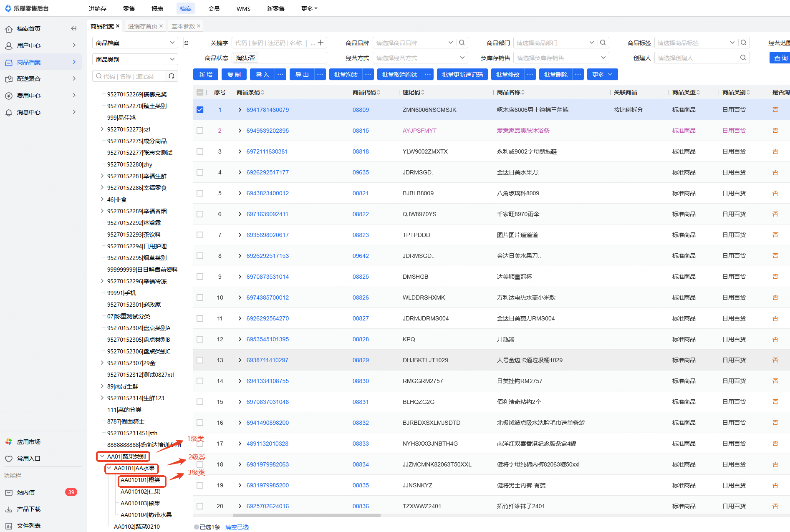Click the plus icon in keyword field
The height and width of the screenshot is (532, 790).
click(321, 43)
